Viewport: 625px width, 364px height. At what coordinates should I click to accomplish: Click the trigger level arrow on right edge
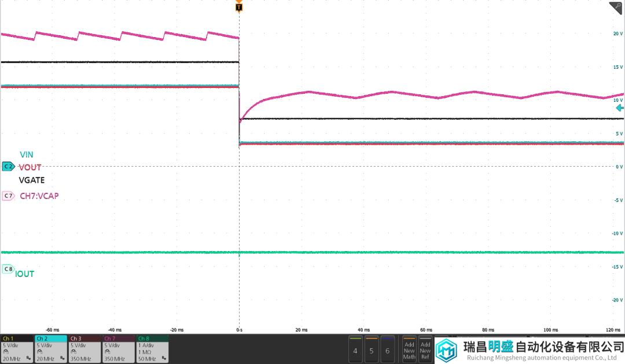[x=620, y=108]
